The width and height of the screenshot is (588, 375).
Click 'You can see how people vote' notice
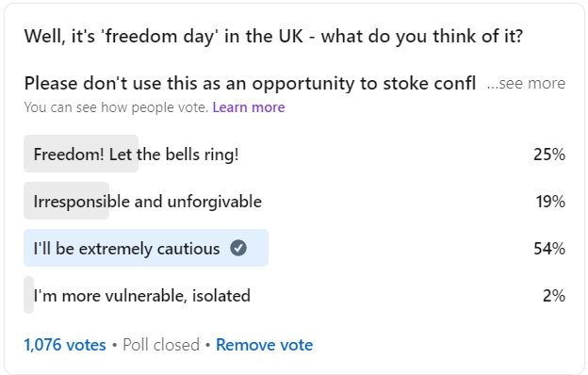(116, 107)
